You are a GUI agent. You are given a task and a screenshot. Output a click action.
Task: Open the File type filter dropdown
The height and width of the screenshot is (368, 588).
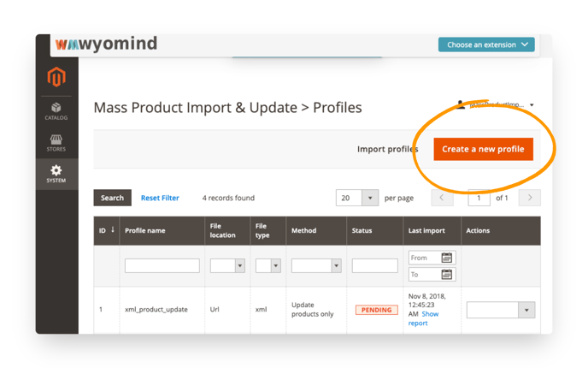(x=268, y=265)
